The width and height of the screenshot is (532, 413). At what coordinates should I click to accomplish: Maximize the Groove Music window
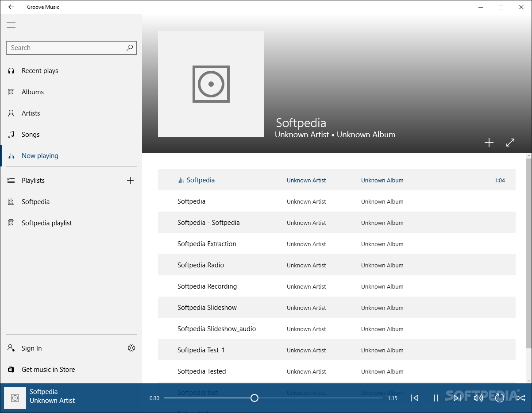[x=501, y=7]
